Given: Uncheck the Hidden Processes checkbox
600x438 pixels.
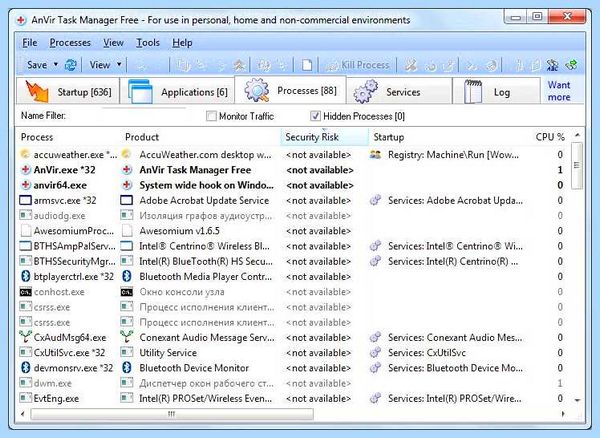Looking at the screenshot, I should coord(315,116).
